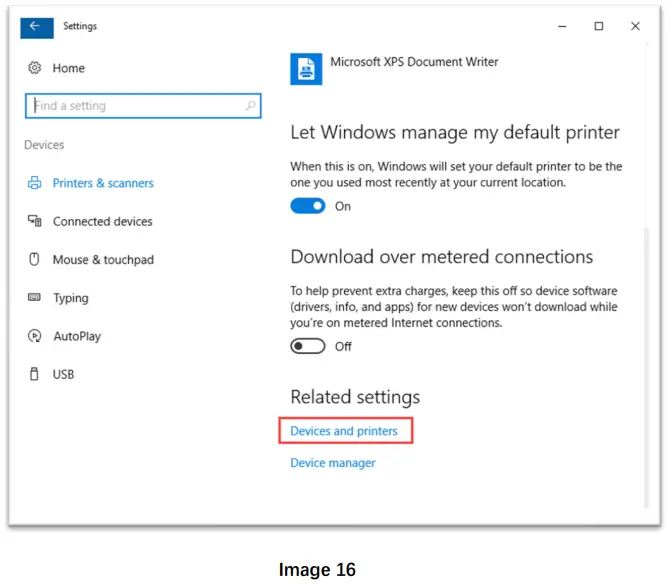Click the Devices section heading
The width and height of the screenshot is (670, 587).
44,145
